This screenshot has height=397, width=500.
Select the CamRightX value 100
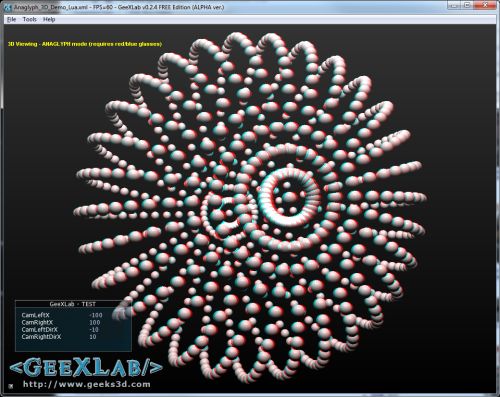point(95,322)
